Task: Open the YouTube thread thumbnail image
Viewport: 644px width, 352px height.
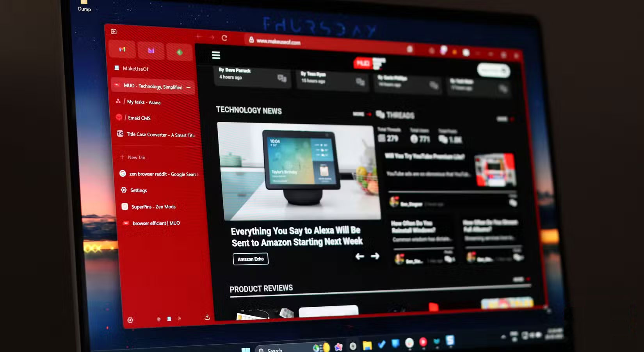Action: (495, 170)
